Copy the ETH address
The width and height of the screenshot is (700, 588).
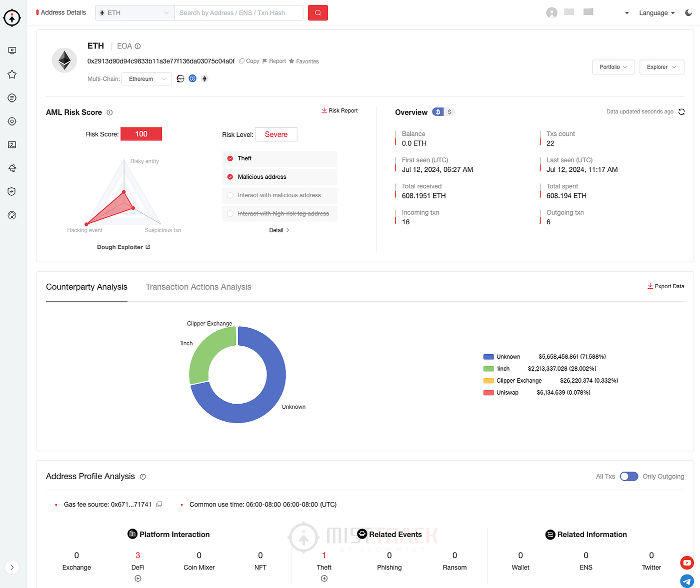click(249, 61)
